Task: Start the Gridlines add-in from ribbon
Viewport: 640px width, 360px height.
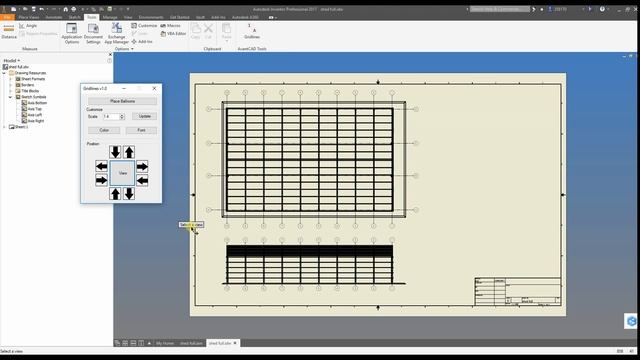Action: [x=252, y=31]
